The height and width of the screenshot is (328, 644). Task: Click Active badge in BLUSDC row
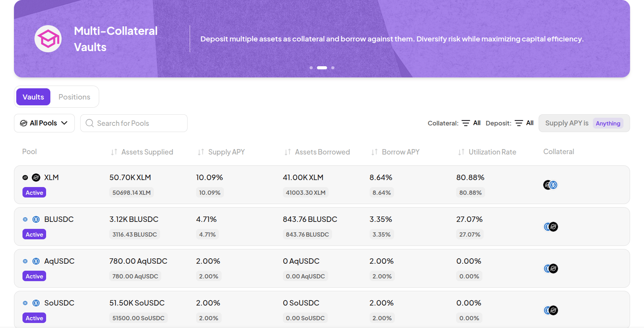(34, 234)
